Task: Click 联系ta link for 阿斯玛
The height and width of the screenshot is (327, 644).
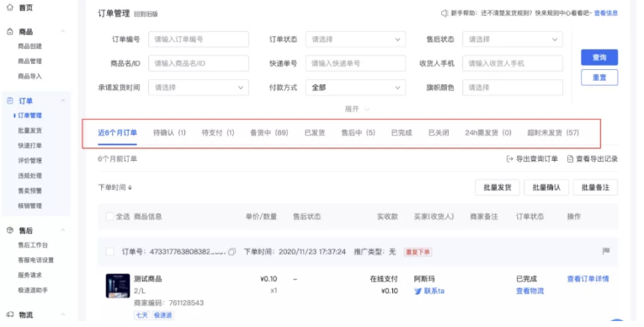Action: coord(434,291)
